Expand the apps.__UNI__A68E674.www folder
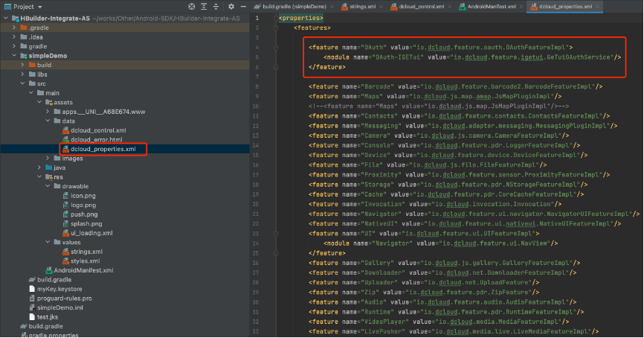 48,112
